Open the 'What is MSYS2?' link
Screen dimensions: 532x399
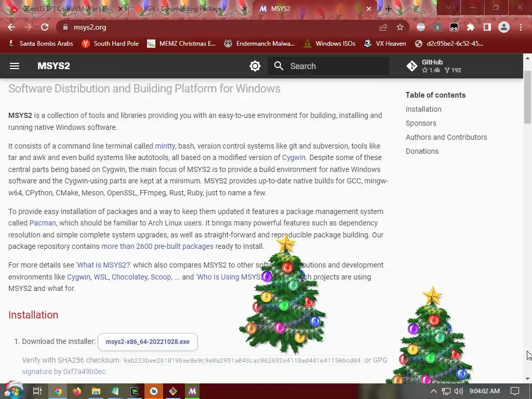click(x=103, y=265)
